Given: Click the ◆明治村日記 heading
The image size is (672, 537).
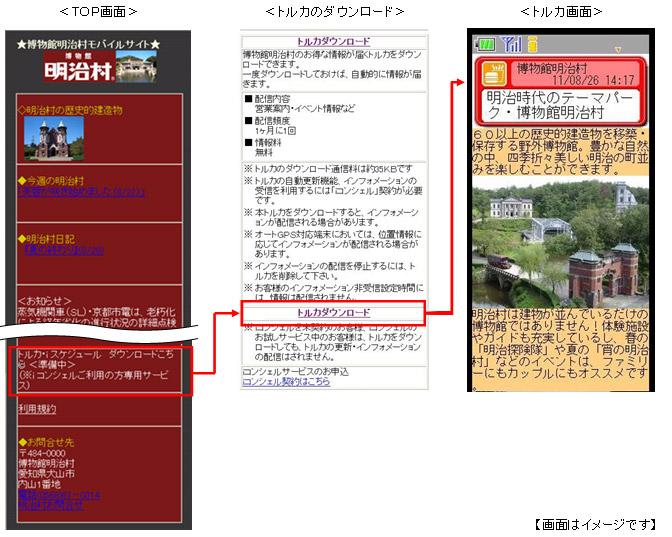Looking at the screenshot, I should (x=46, y=239).
